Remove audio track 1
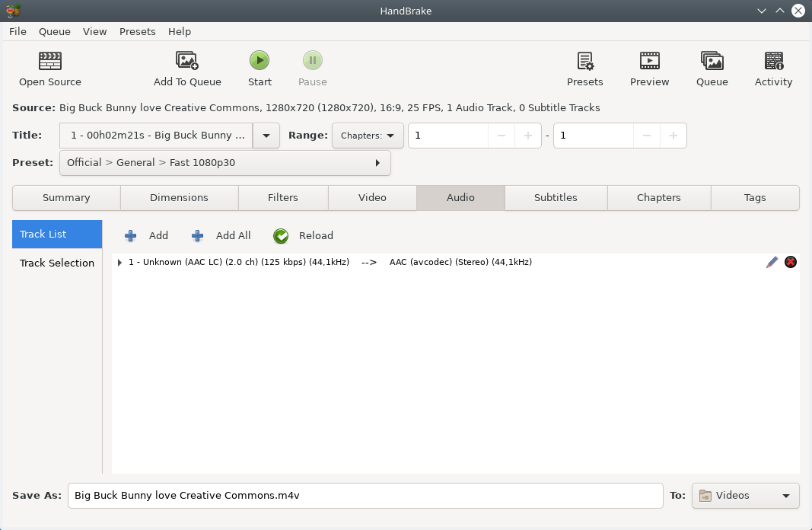The image size is (812, 530). coord(790,262)
